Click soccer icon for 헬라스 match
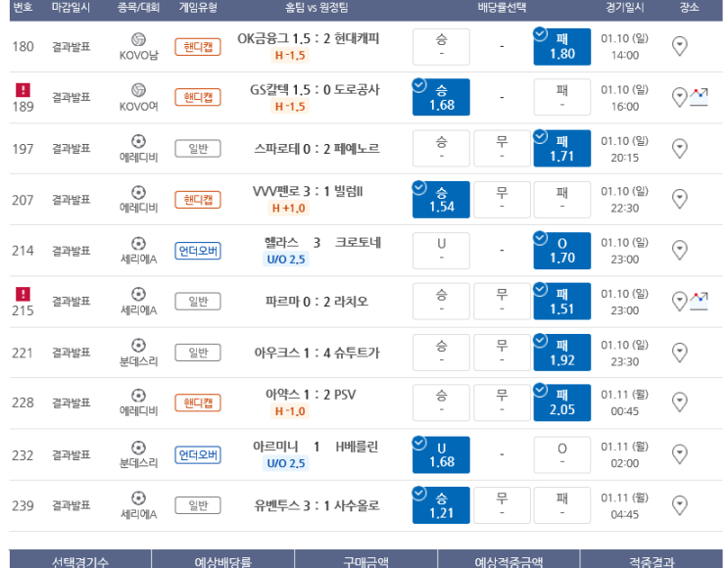Screen dimensions: 728x568 (138, 243)
